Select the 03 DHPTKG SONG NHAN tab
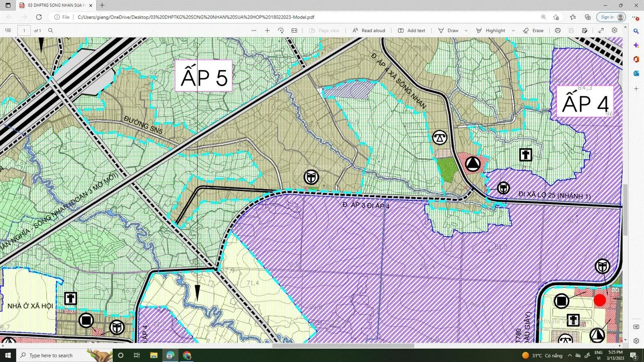 (x=56, y=5)
